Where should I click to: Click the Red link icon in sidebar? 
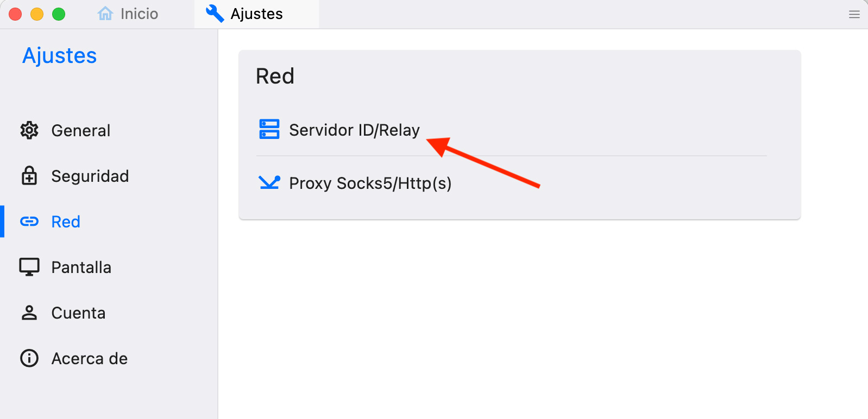tap(29, 221)
